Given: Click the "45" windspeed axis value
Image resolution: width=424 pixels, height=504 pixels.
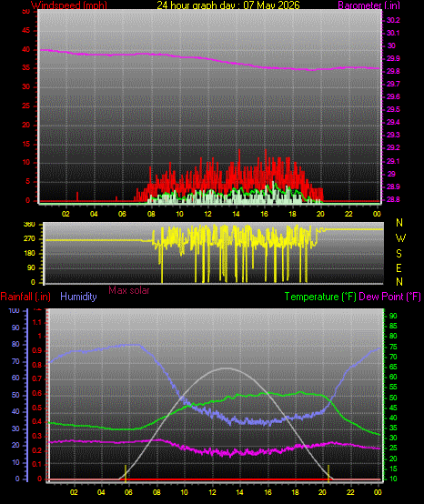Looking at the screenshot, I should (26, 31).
